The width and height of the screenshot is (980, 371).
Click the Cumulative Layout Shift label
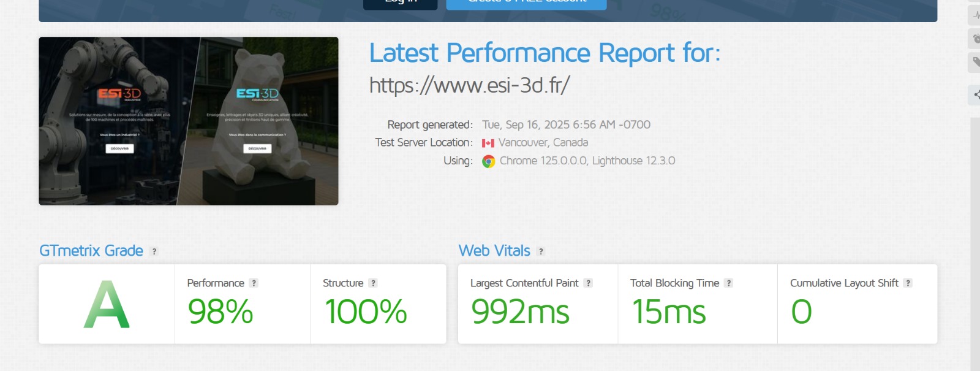(x=844, y=283)
